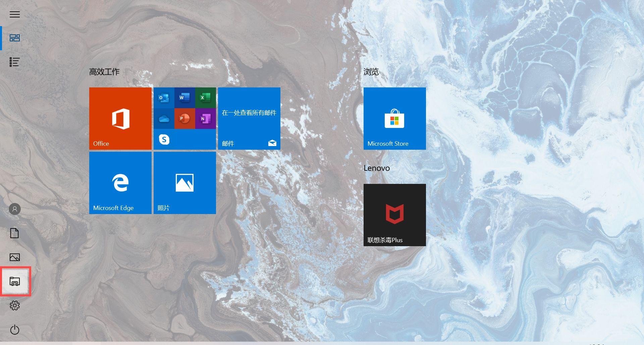Launch the Microsoft Edge tile
The height and width of the screenshot is (345, 644).
click(120, 183)
